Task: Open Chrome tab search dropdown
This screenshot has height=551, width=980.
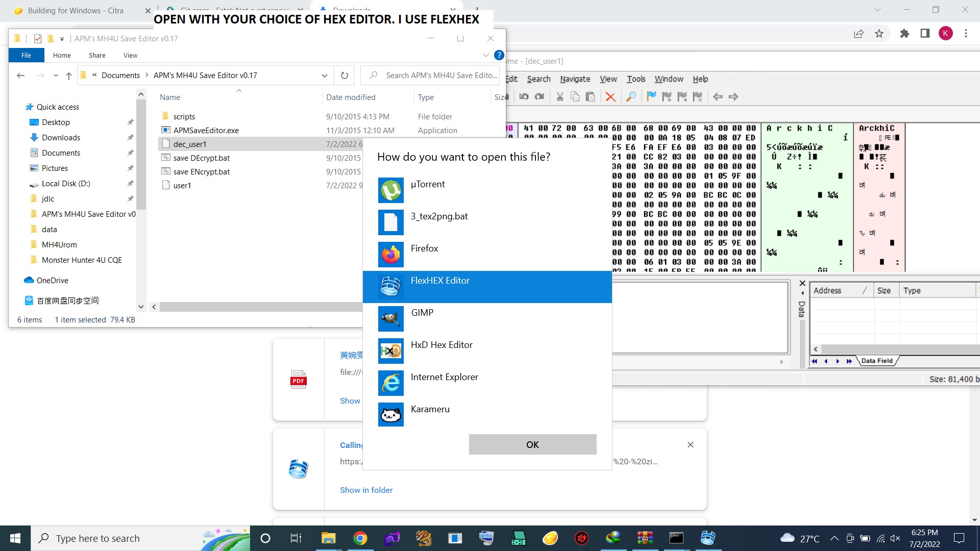Action: (877, 10)
